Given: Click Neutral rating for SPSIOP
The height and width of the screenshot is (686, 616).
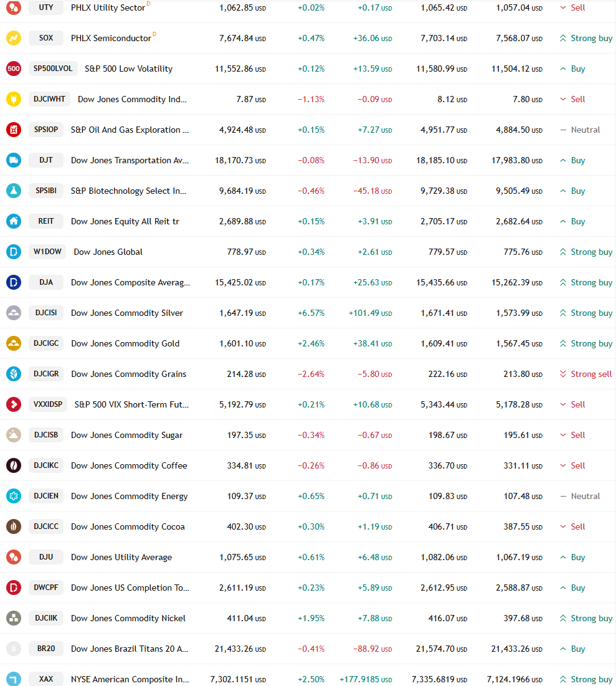Looking at the screenshot, I should tap(580, 130).
